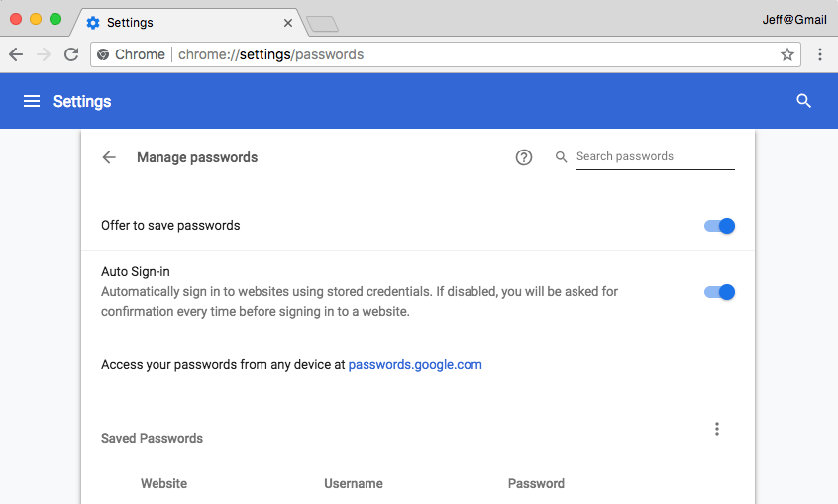
Task: Open Saved Passwords more actions menu
Action: tap(717, 429)
